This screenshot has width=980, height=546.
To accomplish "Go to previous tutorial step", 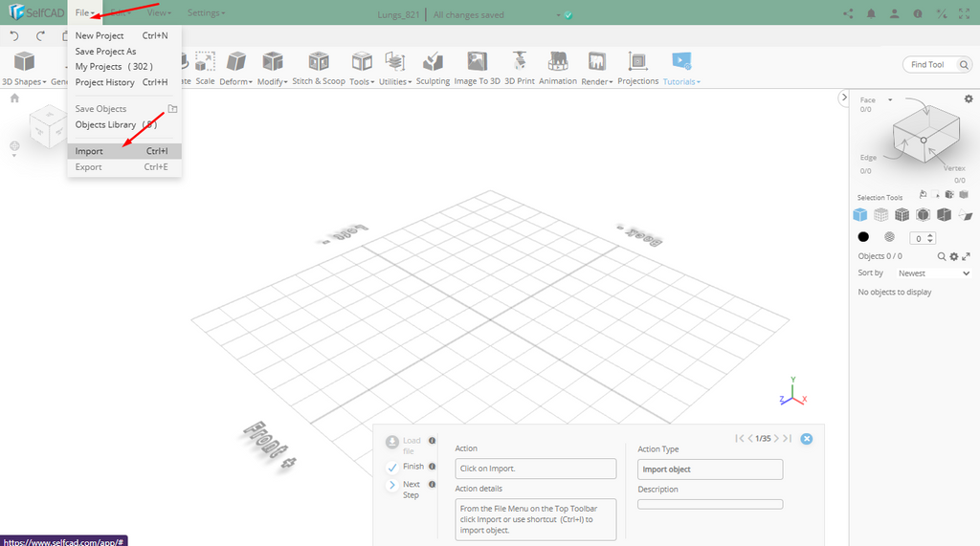I will pos(750,439).
